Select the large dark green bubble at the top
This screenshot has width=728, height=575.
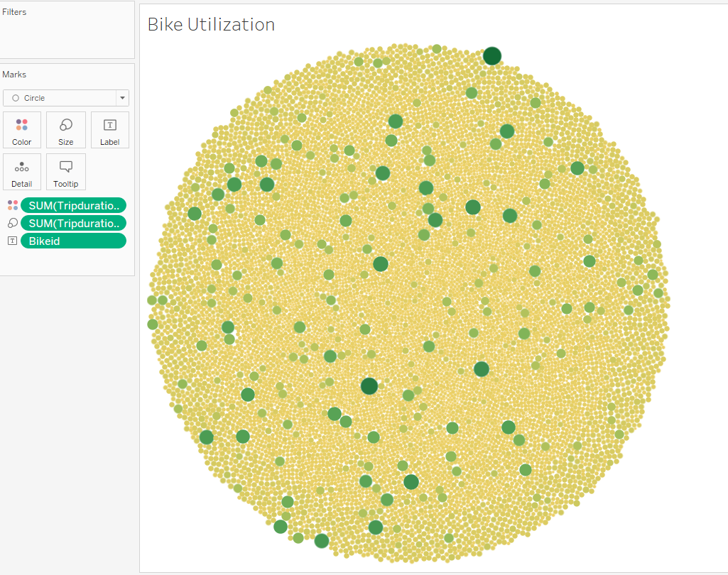[x=492, y=55]
